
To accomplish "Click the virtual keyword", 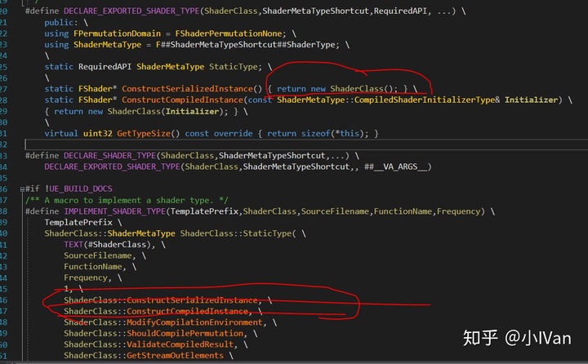I will coord(61,134).
